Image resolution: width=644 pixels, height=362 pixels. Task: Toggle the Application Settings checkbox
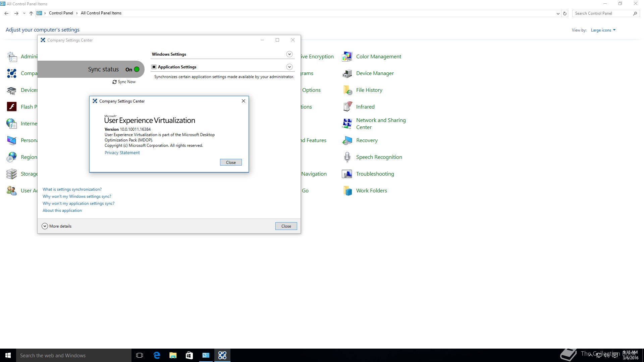pyautogui.click(x=154, y=67)
